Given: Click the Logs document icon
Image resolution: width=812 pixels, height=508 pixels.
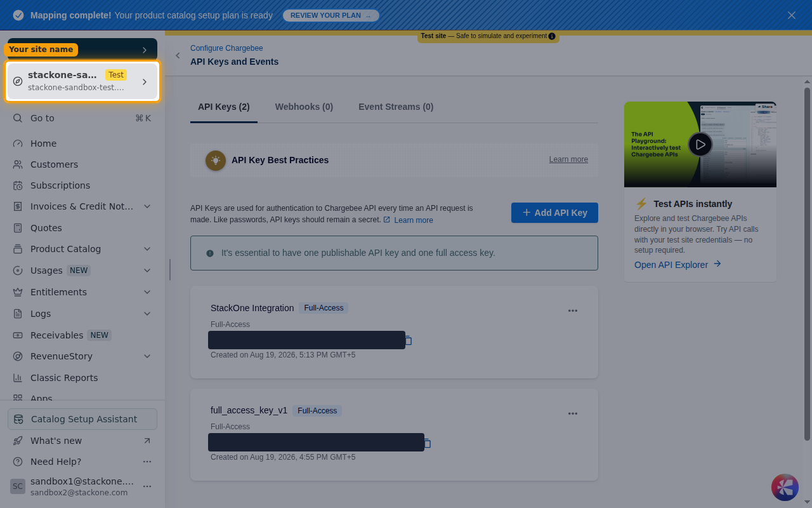Looking at the screenshot, I should (18, 314).
